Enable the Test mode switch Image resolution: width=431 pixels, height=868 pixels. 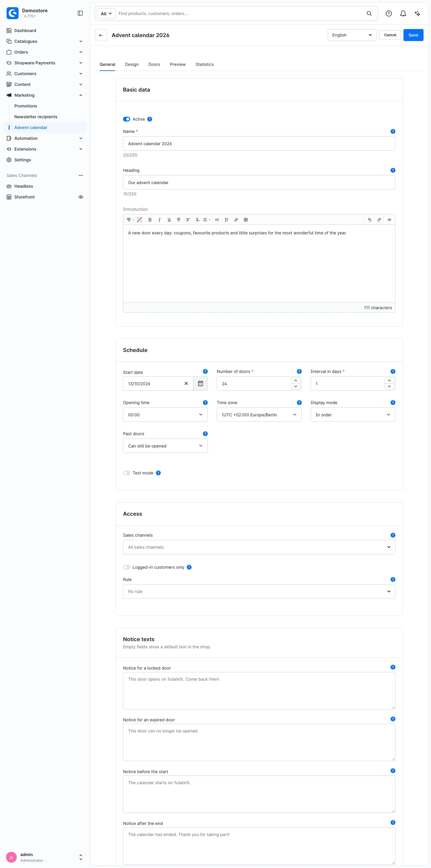tap(127, 473)
